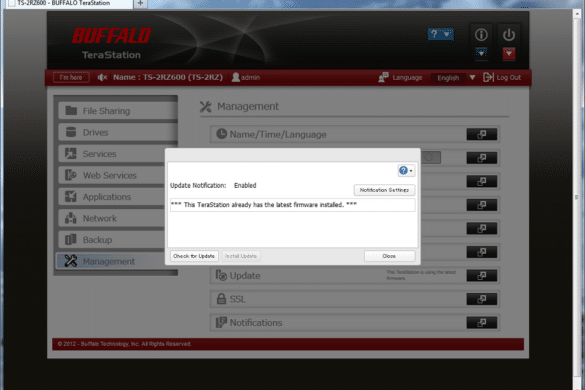This screenshot has width=585, height=390.
Task: Click the Management heading wrench icon
Action: pos(206,106)
